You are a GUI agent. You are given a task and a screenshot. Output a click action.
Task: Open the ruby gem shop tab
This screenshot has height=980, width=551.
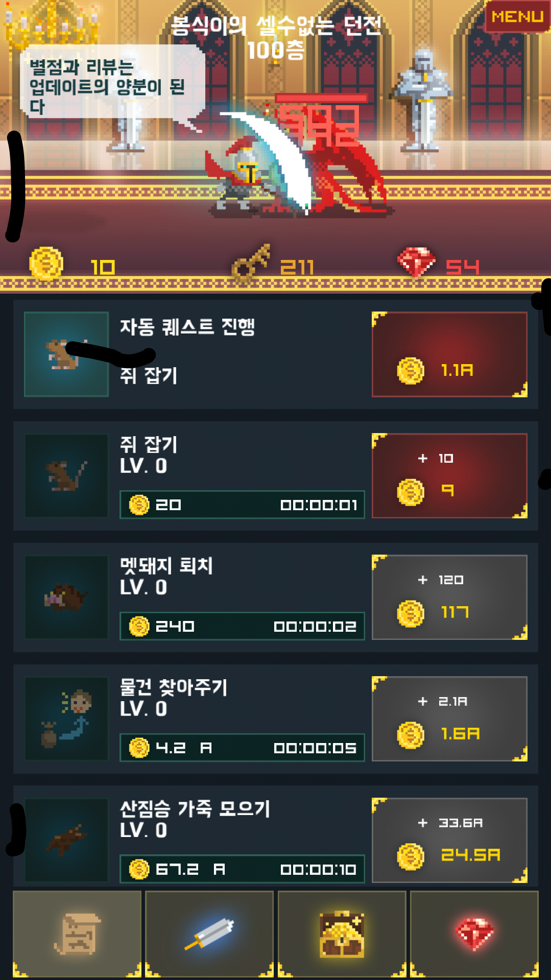pyautogui.click(x=474, y=934)
